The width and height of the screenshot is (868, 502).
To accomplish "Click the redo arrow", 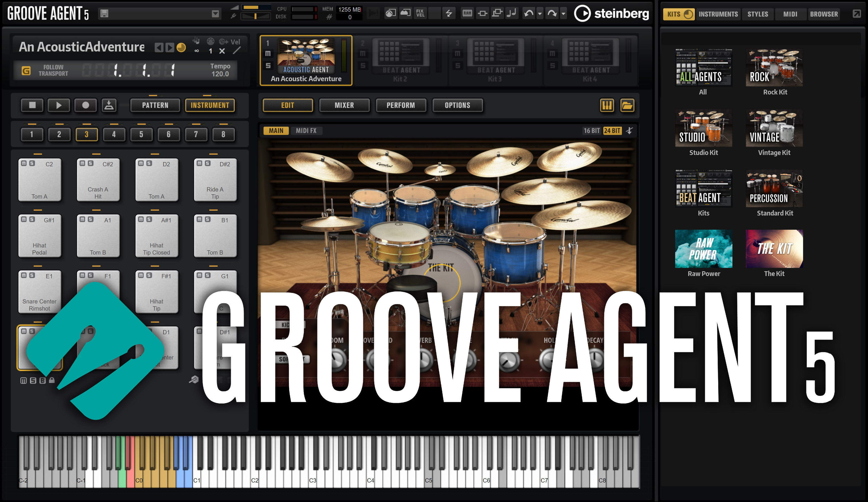I will click(x=552, y=14).
